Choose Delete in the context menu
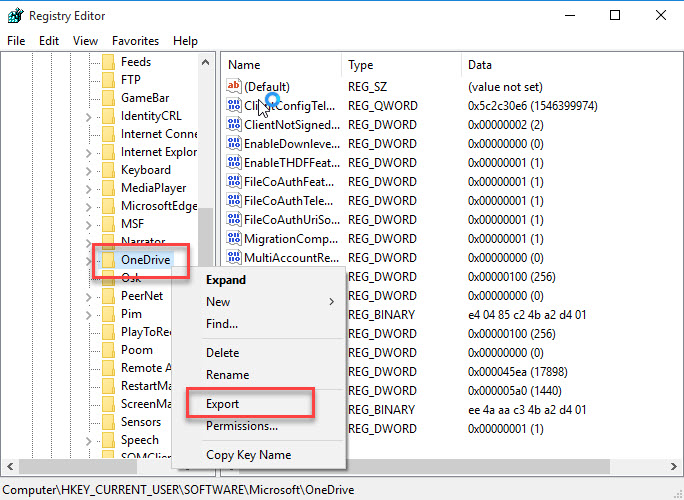Screen dimensions: 684x500 tap(259, 353)
